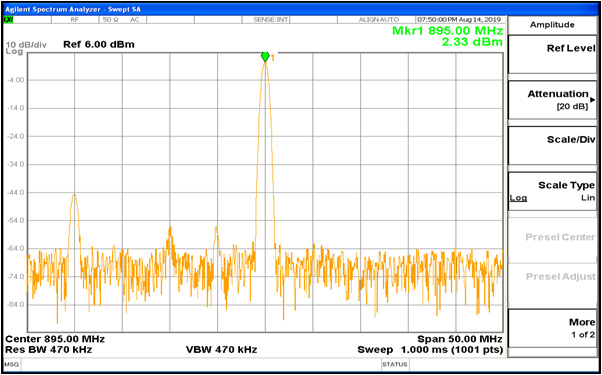This screenshot has width=602, height=375.
Task: Toggle Scale Type to Log
Action: pyautogui.click(x=518, y=198)
